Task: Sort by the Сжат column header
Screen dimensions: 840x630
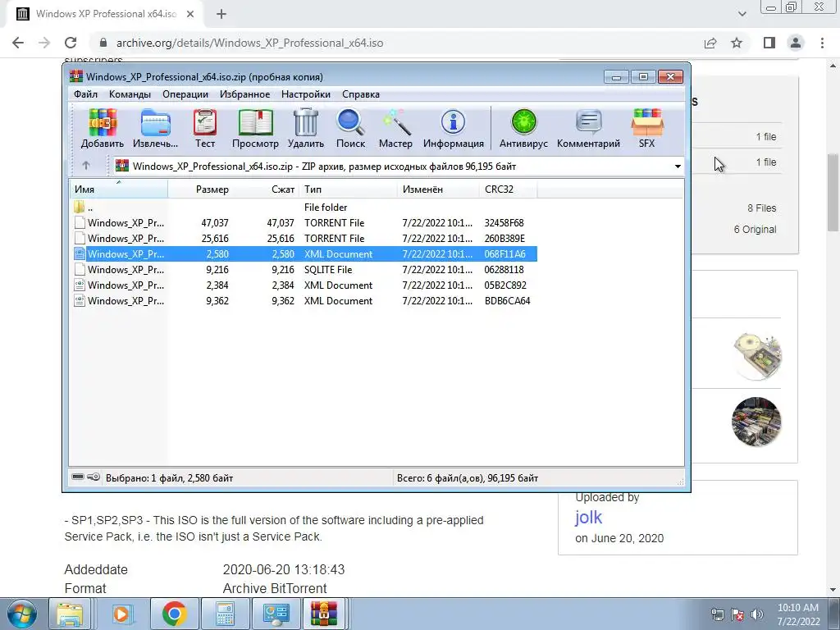Action: click(x=267, y=189)
